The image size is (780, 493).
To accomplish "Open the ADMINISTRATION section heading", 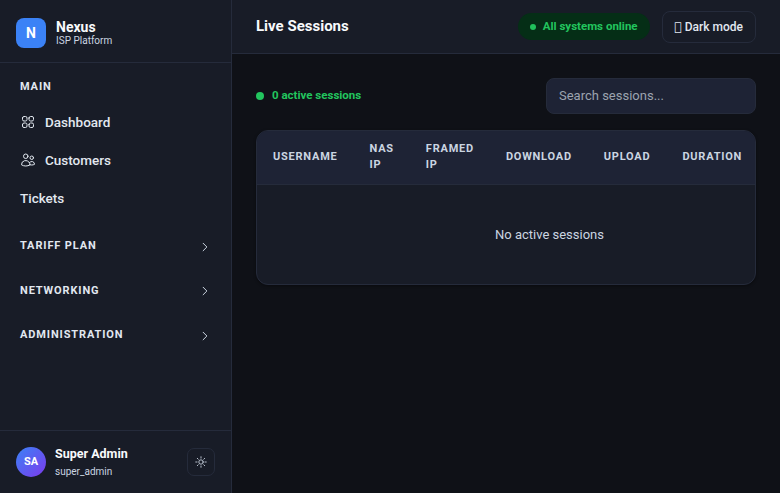I will tap(71, 334).
